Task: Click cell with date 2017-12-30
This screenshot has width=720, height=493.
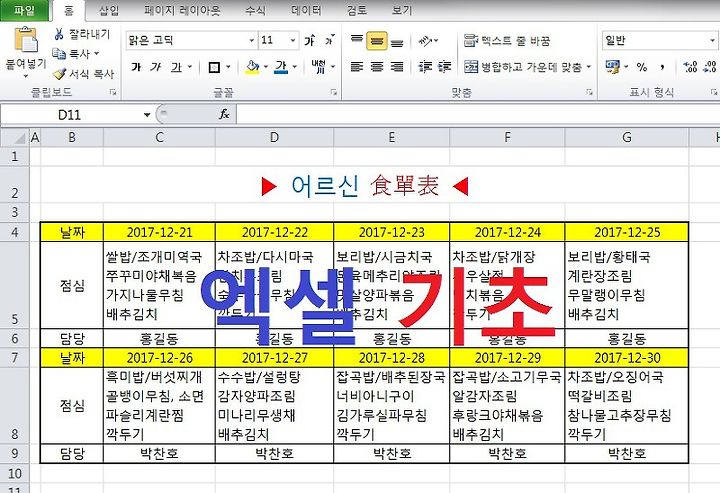Action: (627, 358)
